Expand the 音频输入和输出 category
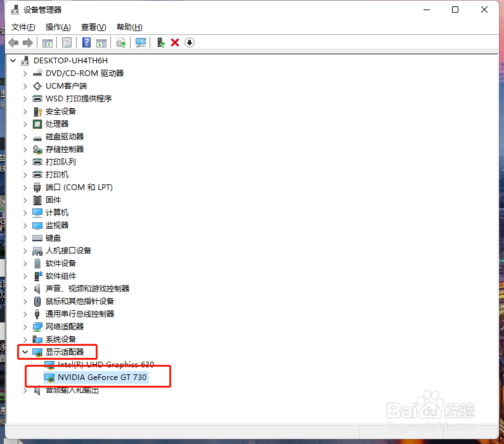504x444 pixels. coord(25,390)
